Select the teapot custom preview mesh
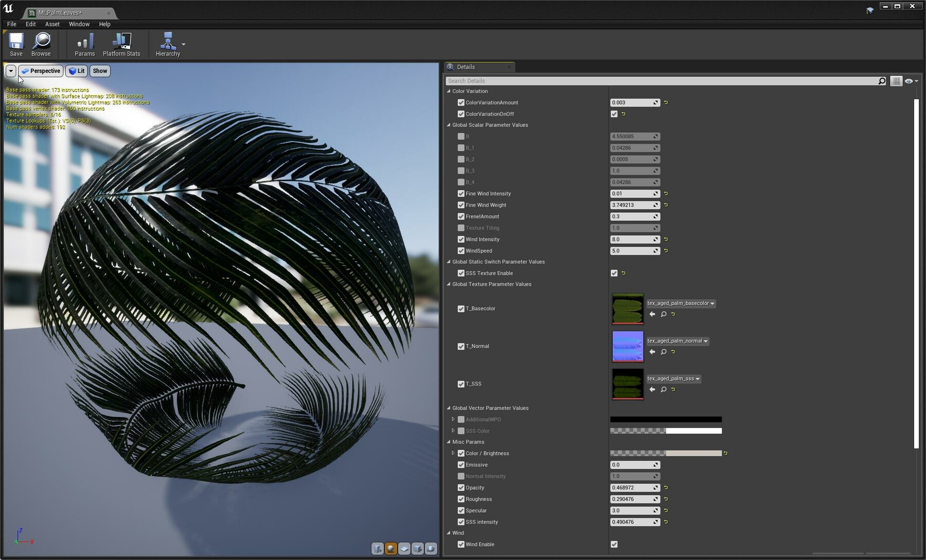This screenshot has width=926, height=560. pyautogui.click(x=431, y=548)
